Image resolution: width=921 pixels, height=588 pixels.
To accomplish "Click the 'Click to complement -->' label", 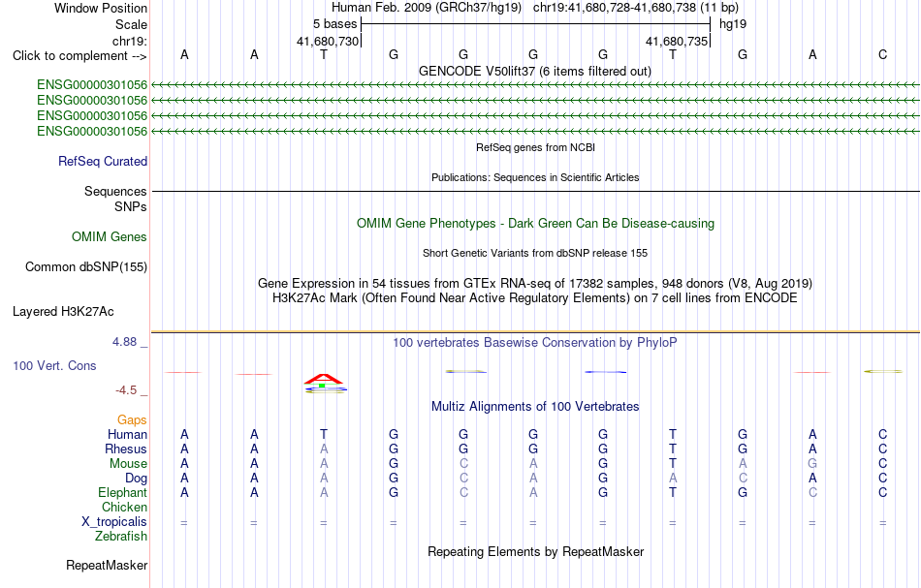I will [79, 56].
